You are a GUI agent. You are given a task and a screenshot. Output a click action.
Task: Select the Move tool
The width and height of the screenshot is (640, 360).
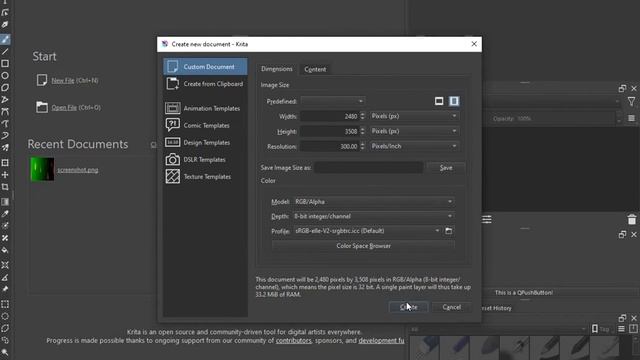[5, 175]
